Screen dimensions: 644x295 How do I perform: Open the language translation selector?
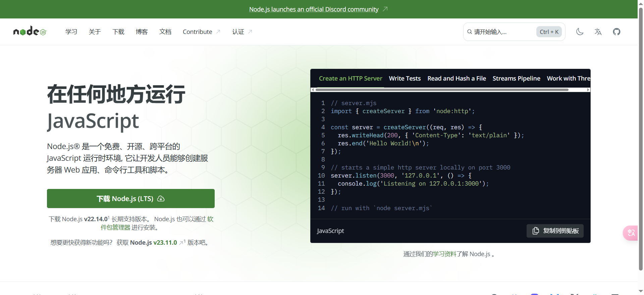coord(598,32)
